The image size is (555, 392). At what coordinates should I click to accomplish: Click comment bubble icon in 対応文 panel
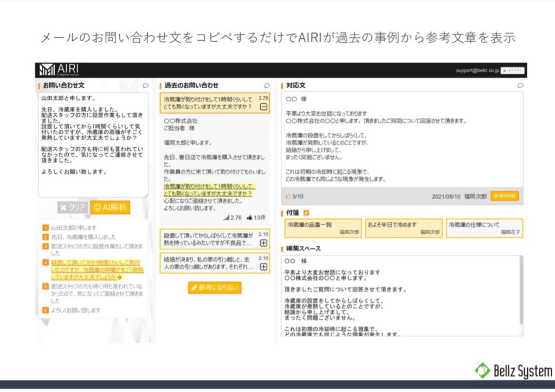tap(520, 86)
